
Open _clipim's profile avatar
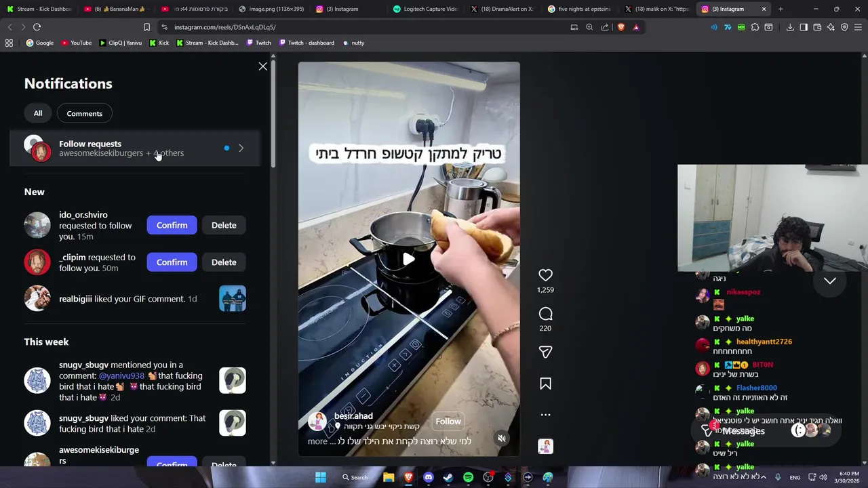coord(37,262)
